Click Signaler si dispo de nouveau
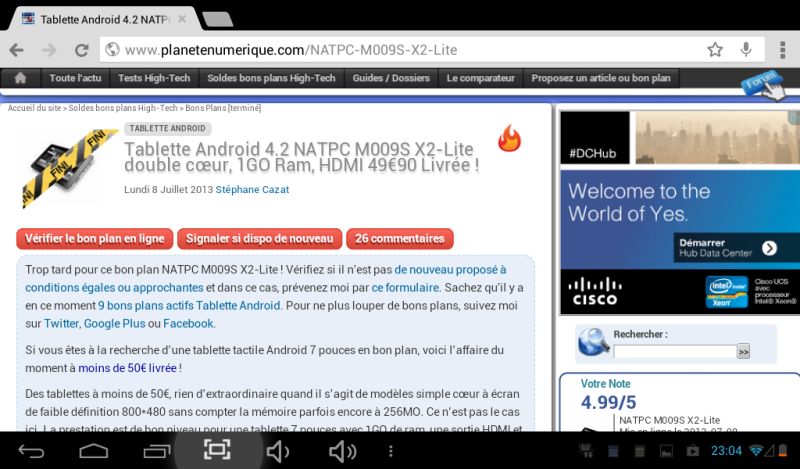 [x=260, y=239]
